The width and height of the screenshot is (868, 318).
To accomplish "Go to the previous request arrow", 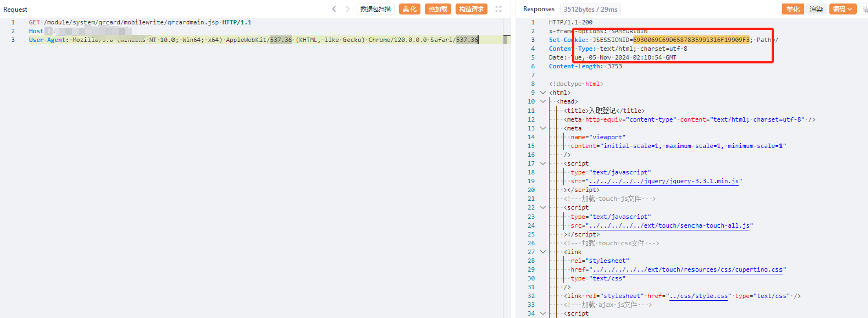I will 334,9.
